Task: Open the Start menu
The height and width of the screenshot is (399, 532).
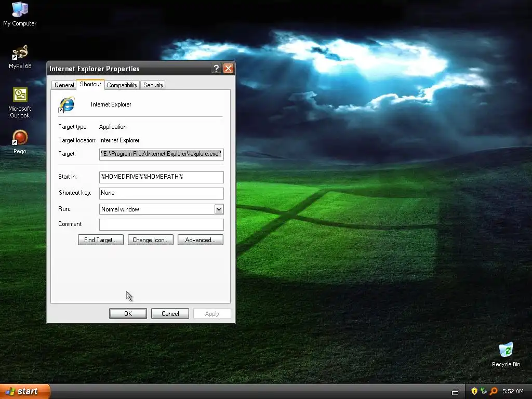Action: [x=25, y=391]
